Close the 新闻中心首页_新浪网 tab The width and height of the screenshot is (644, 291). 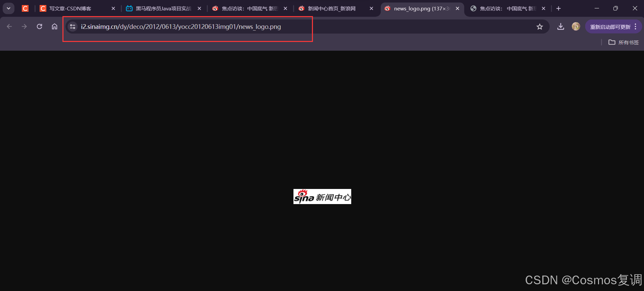coord(371,8)
